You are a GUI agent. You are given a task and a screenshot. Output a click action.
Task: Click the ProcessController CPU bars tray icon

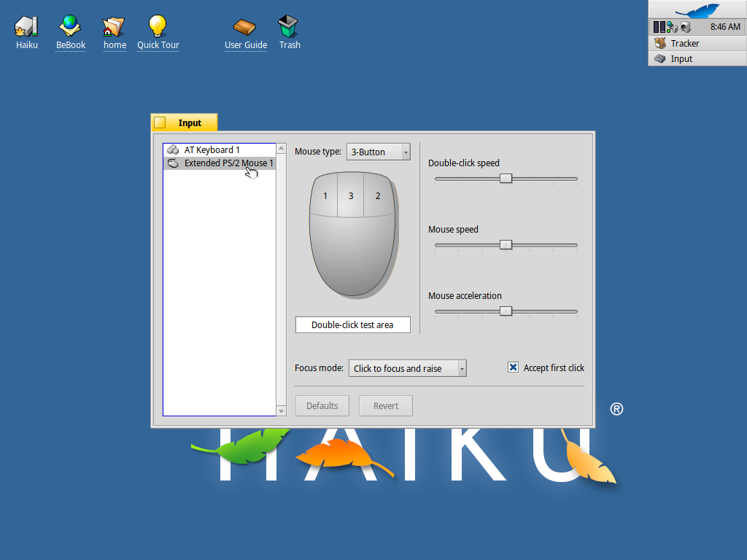pos(659,27)
